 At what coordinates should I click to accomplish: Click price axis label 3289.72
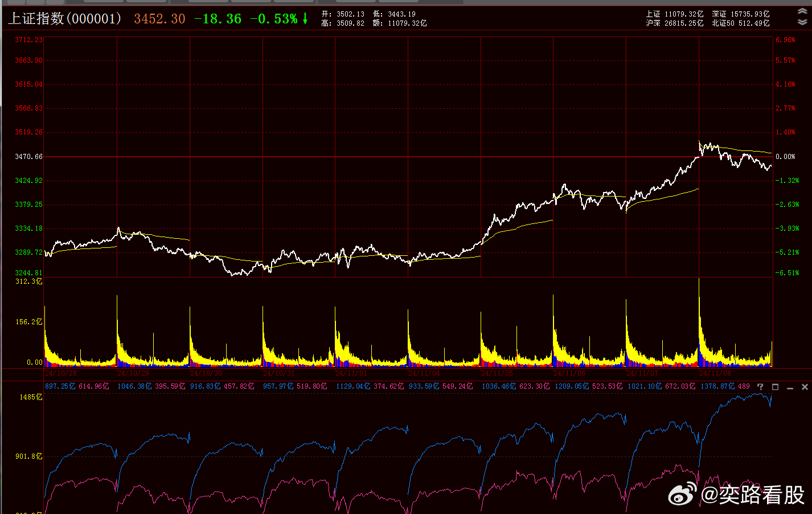point(28,252)
